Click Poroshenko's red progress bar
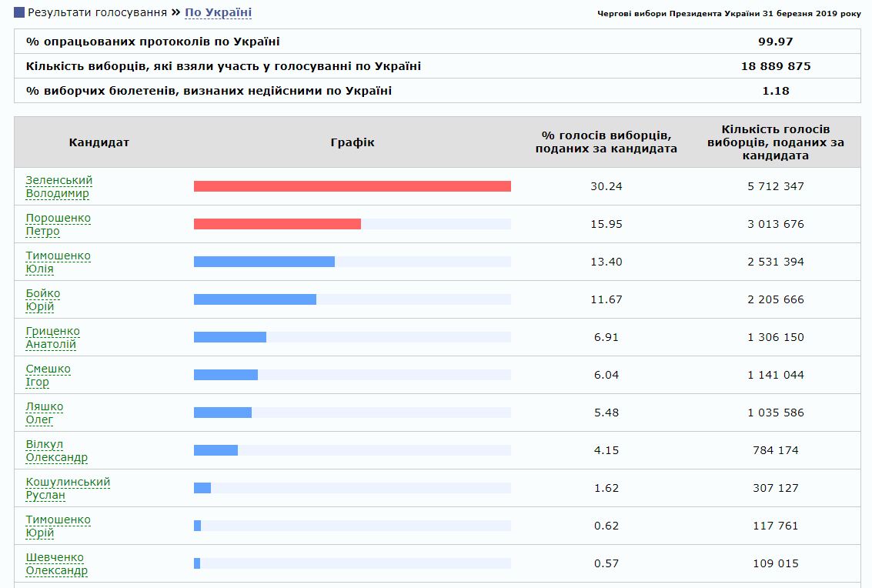Image resolution: width=872 pixels, height=588 pixels. (277, 224)
